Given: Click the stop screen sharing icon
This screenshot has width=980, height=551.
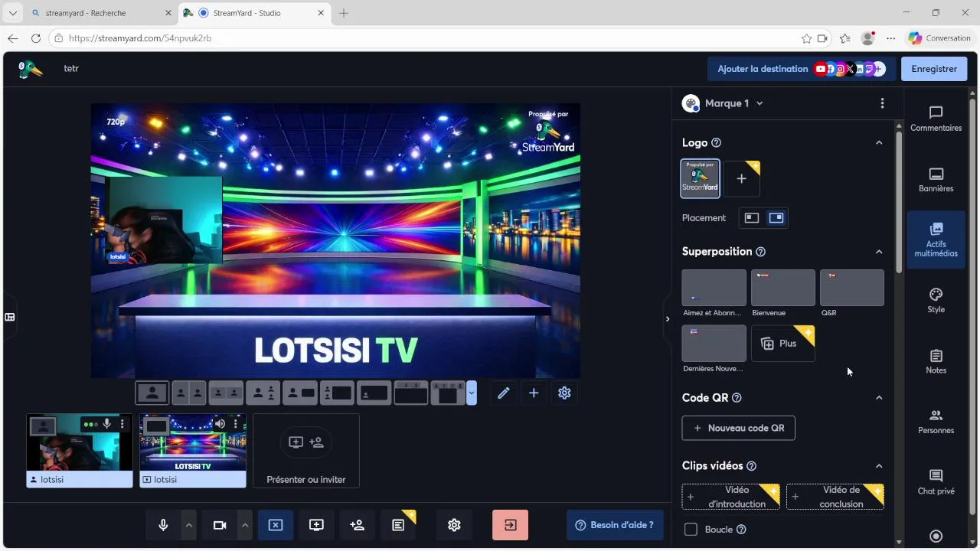Looking at the screenshot, I should pyautogui.click(x=276, y=525).
